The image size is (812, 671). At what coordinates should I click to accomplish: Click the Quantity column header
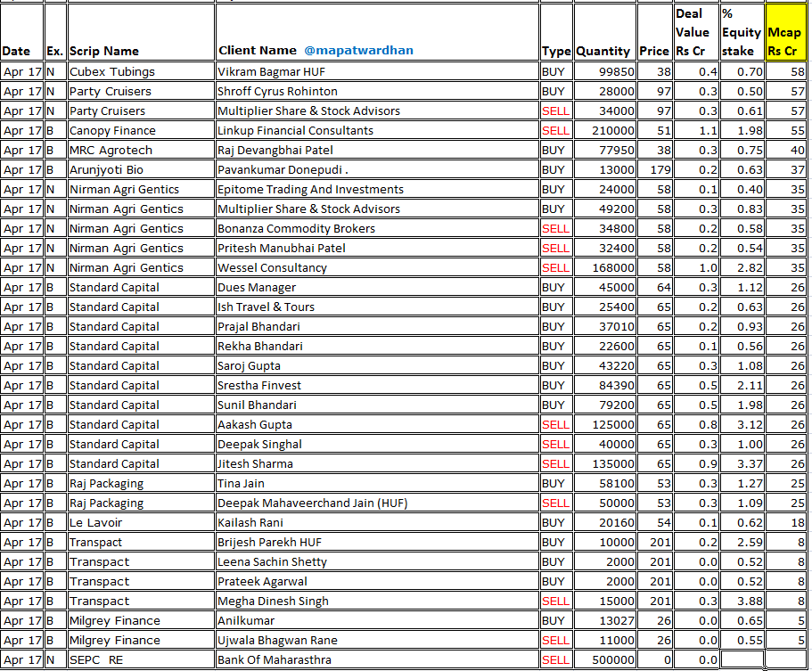coord(604,32)
